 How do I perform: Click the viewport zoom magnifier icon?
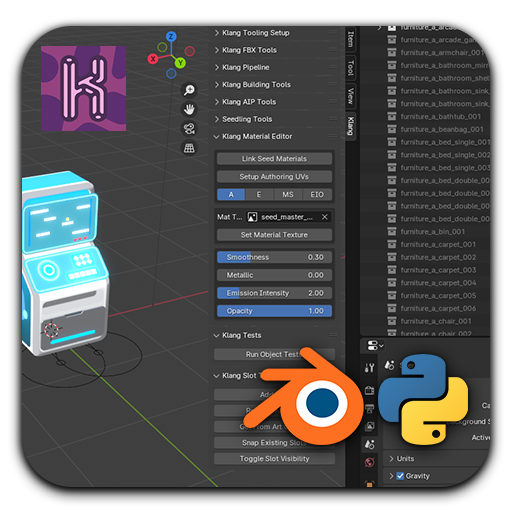tap(189, 90)
